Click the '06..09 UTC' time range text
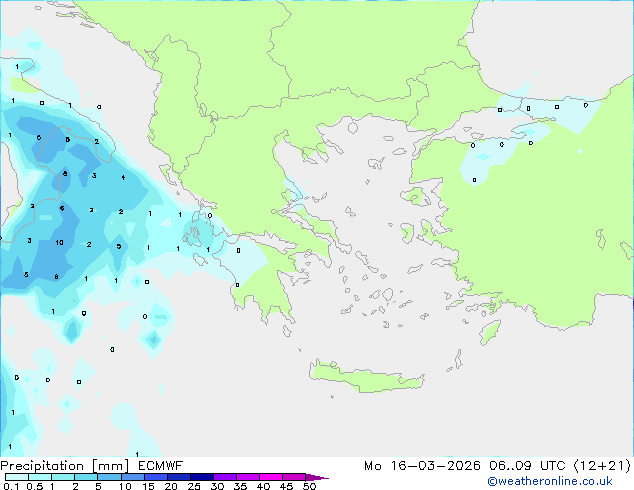Screen dimensions: 634x490 [527, 466]
